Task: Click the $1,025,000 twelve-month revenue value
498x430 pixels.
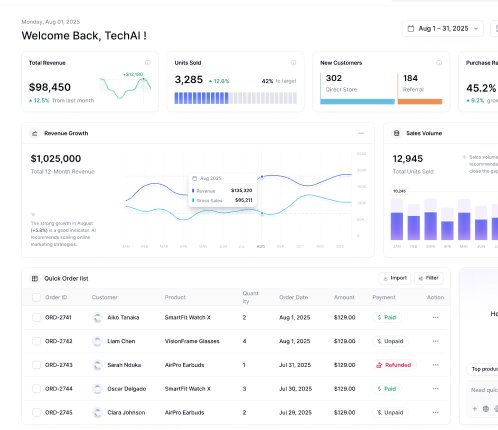Action: (x=56, y=159)
